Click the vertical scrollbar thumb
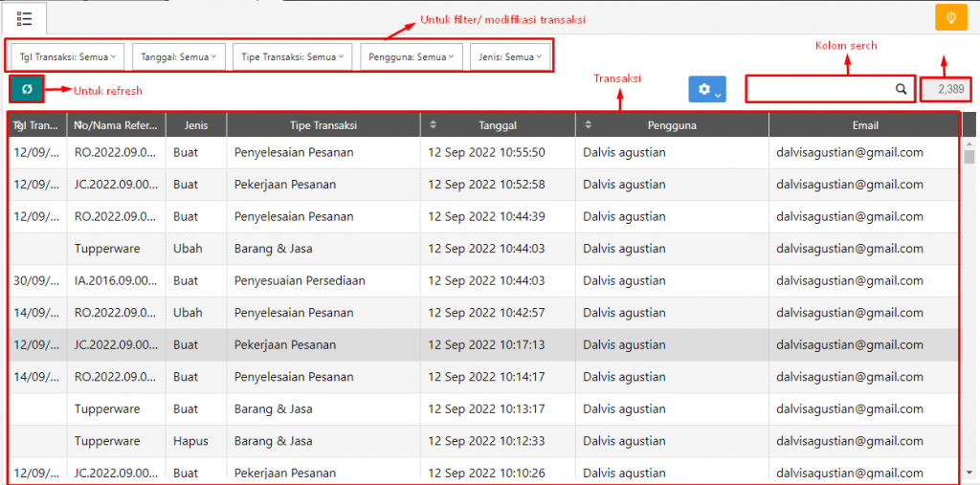 point(969,156)
